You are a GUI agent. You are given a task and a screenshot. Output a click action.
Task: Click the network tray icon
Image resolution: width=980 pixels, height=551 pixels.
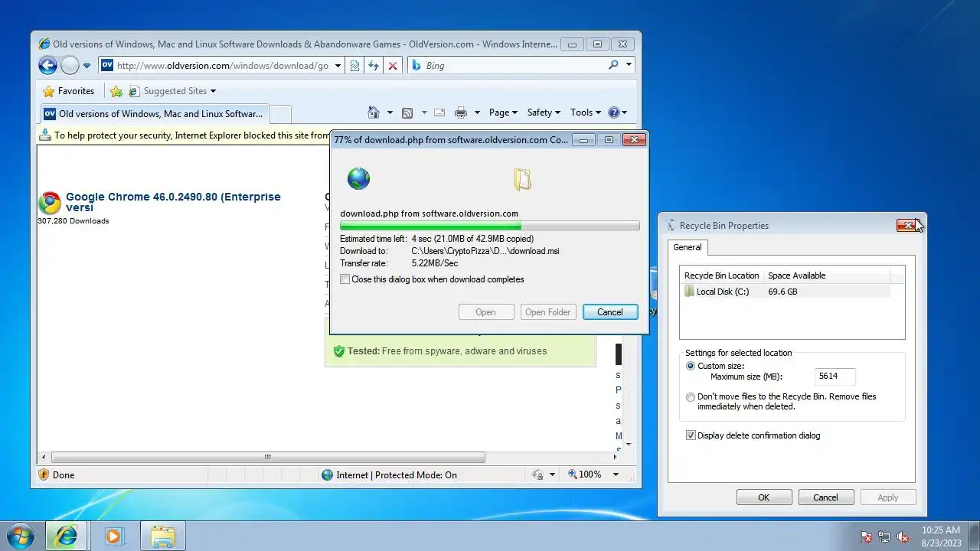point(884,536)
